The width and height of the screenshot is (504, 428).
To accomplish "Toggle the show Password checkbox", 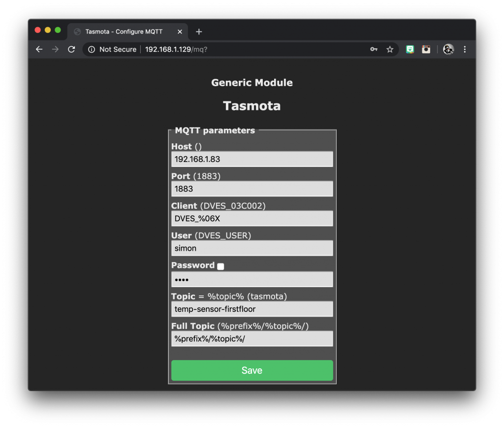I will tap(220, 266).
